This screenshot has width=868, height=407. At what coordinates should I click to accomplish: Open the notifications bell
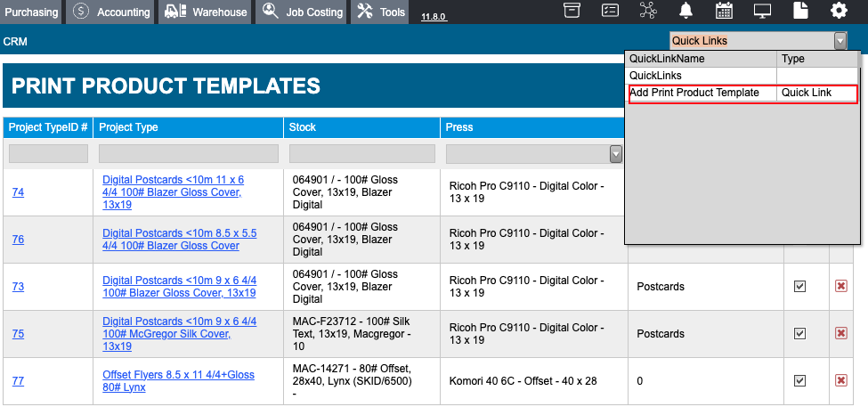click(685, 11)
